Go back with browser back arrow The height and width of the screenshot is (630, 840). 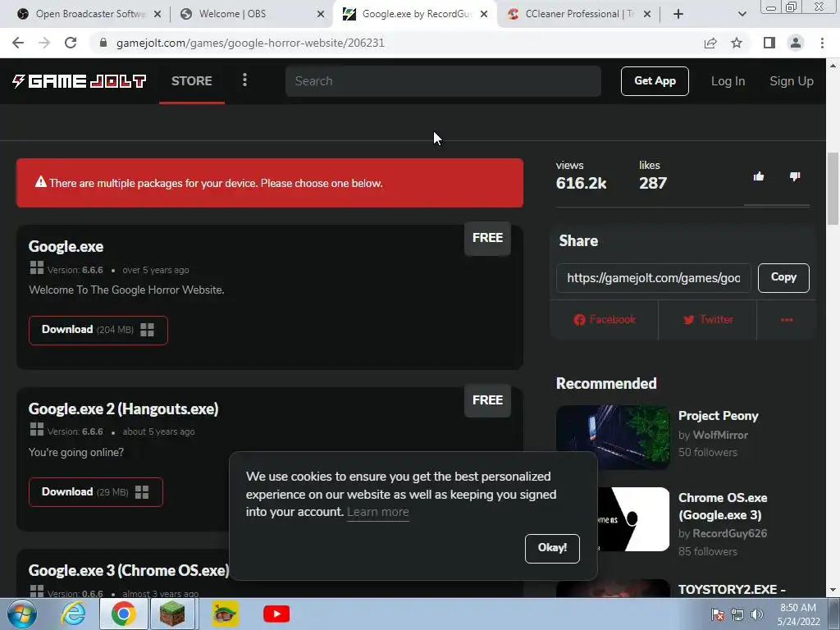[x=18, y=43]
